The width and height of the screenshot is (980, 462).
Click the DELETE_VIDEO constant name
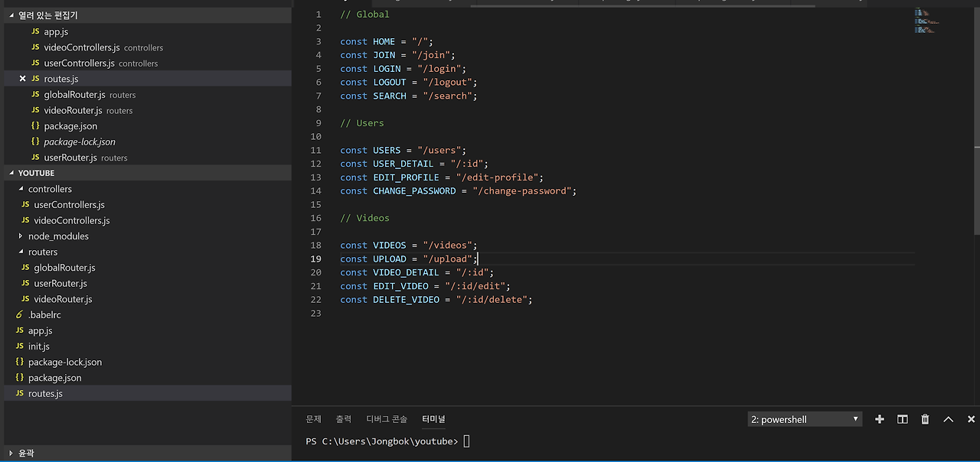pos(406,300)
